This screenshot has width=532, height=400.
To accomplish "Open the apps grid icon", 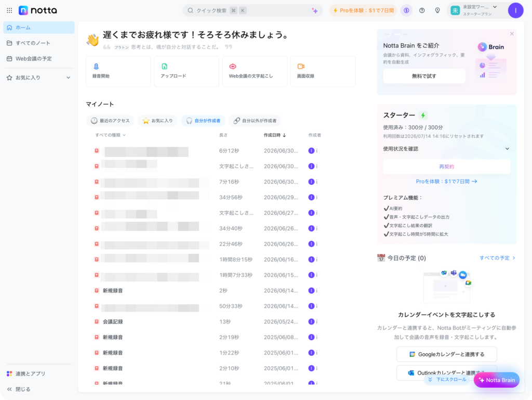I will (9, 10).
